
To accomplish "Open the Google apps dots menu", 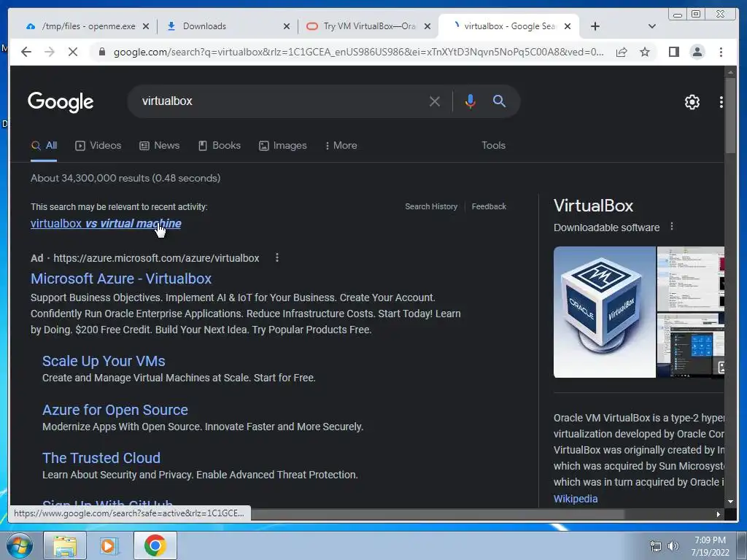I will [x=721, y=102].
